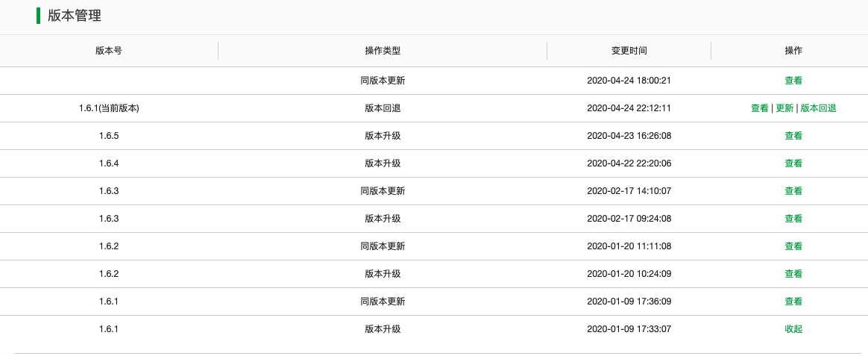Image resolution: width=868 pixels, height=356 pixels.
Task: Click the 操作类型 column header
Action: [x=383, y=51]
